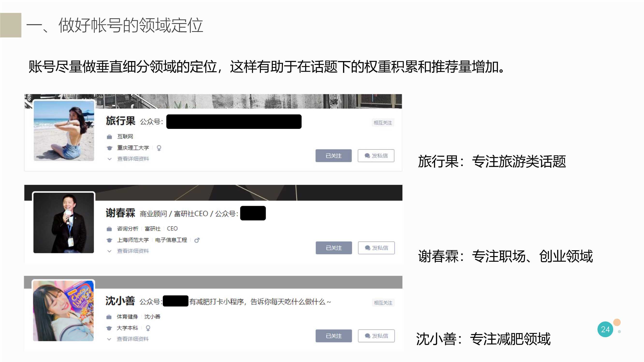Image resolution: width=644 pixels, height=362 pixels.
Task: Click the female gender icon in 沈小善's profile
Action: point(148,328)
